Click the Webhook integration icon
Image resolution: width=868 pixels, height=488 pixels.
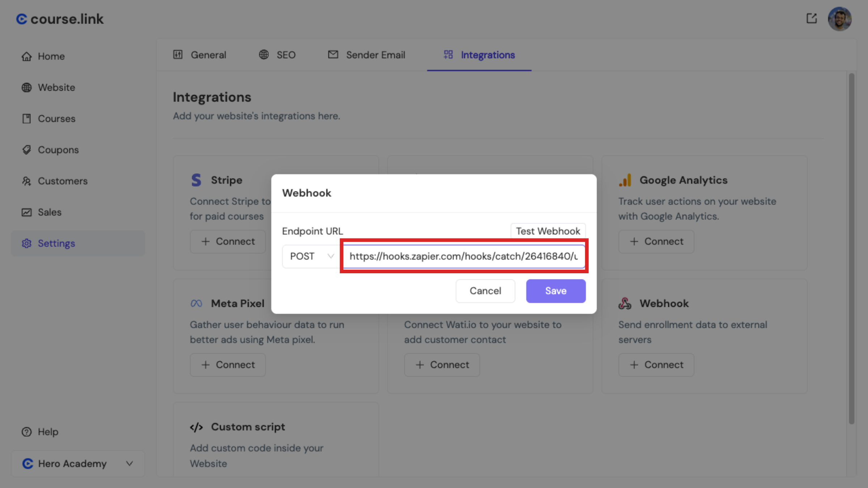coord(625,303)
